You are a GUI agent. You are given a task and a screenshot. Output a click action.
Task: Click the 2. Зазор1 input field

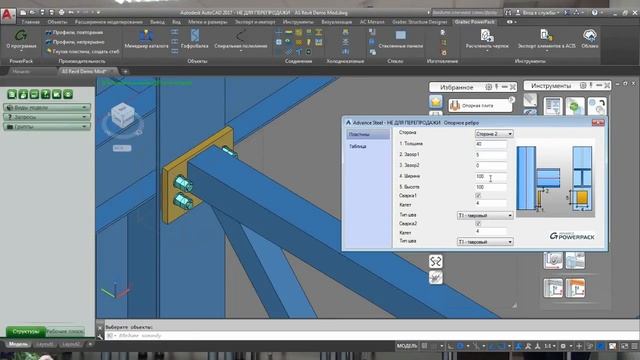click(x=491, y=155)
